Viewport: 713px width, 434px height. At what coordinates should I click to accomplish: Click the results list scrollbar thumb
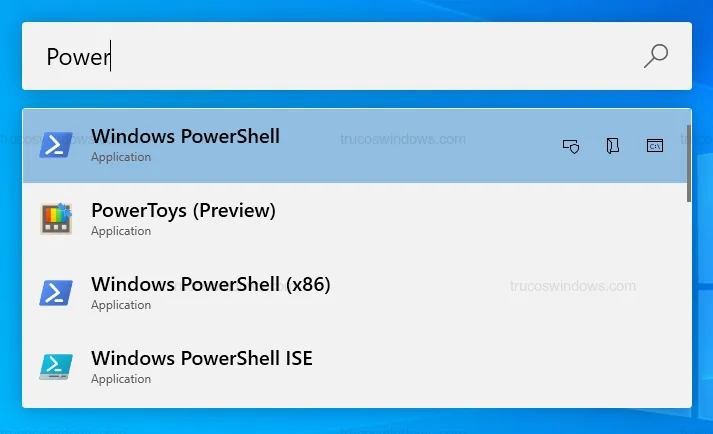click(x=688, y=160)
